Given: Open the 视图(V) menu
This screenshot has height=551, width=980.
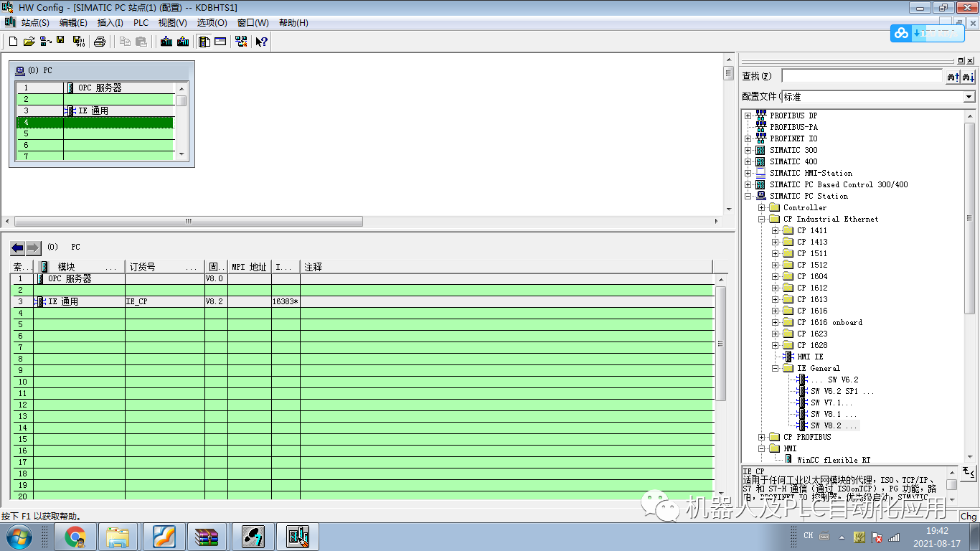Looking at the screenshot, I should click(173, 23).
